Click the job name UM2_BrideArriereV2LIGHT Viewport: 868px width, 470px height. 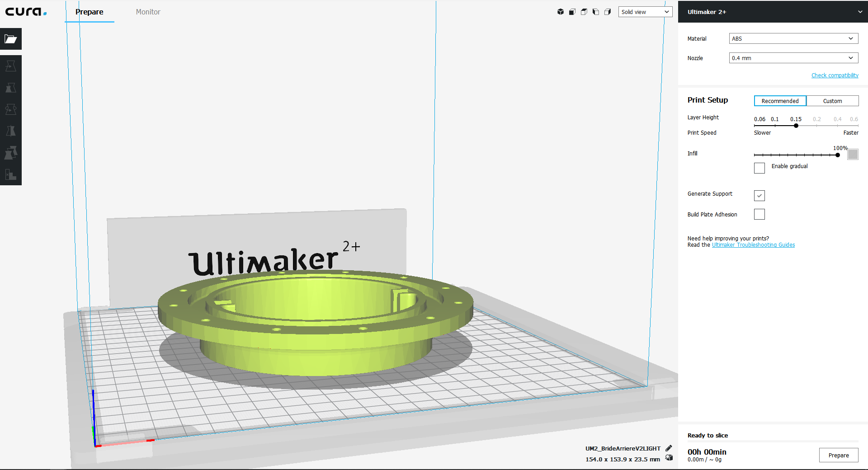(x=623, y=448)
